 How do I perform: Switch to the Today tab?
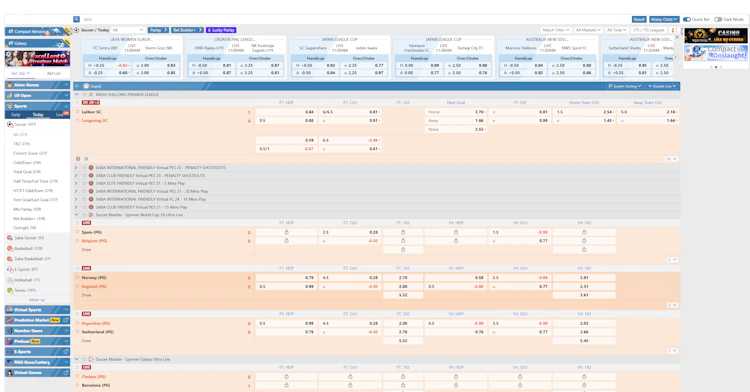tap(38, 115)
